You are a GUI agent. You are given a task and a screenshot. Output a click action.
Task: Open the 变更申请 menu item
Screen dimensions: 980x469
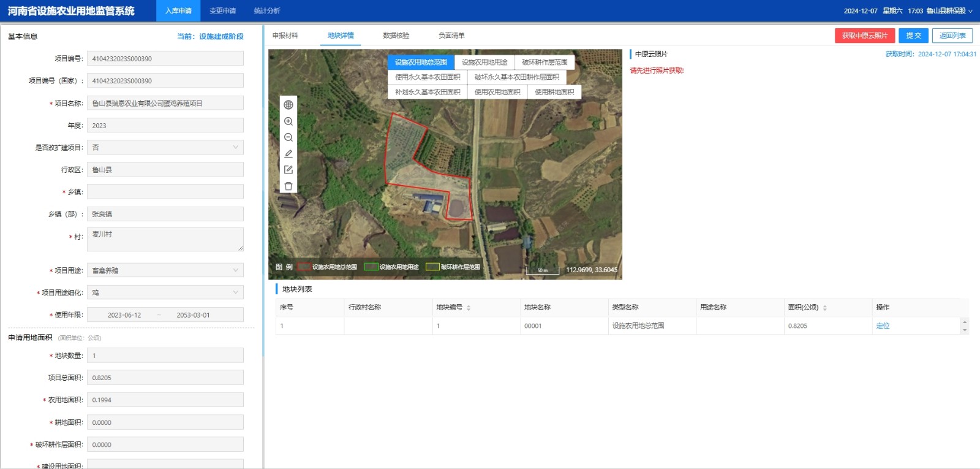223,11
